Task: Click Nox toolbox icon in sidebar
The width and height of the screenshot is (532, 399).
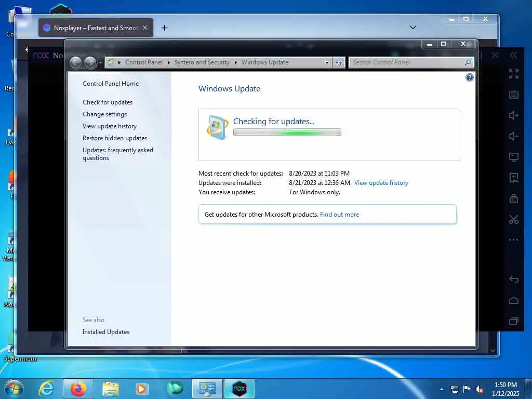Action: click(514, 198)
